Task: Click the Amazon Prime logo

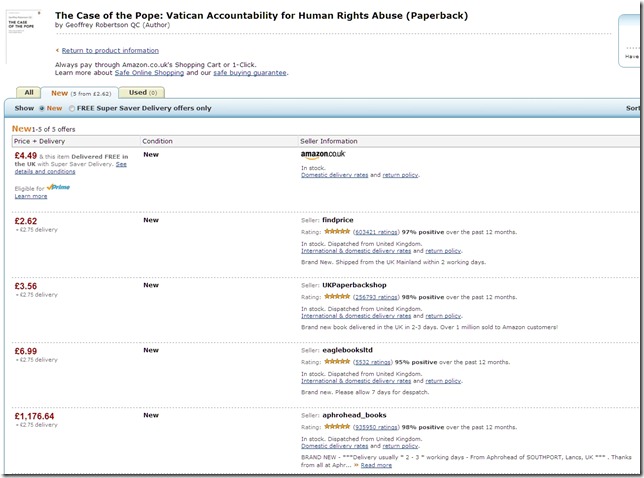Action: coord(58,187)
